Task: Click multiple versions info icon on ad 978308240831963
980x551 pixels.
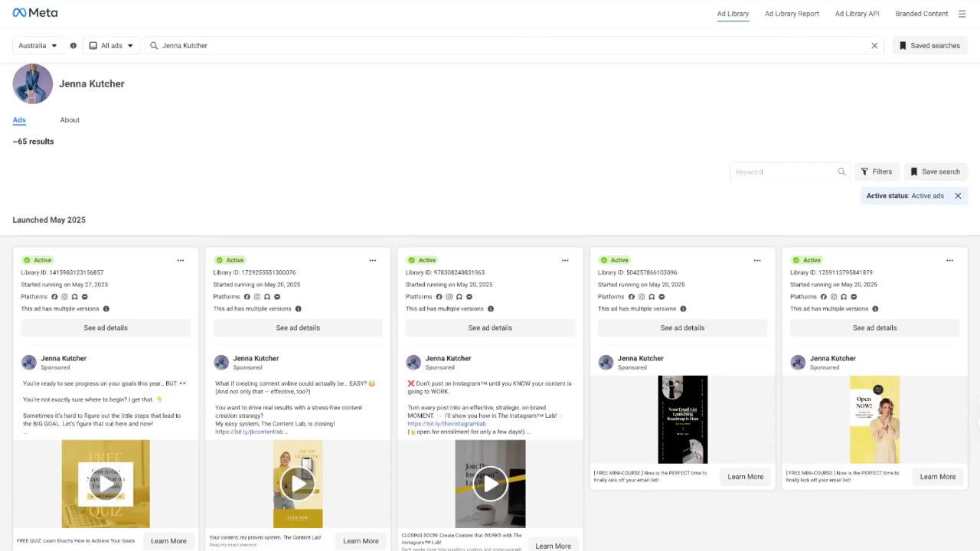Action: pos(491,309)
